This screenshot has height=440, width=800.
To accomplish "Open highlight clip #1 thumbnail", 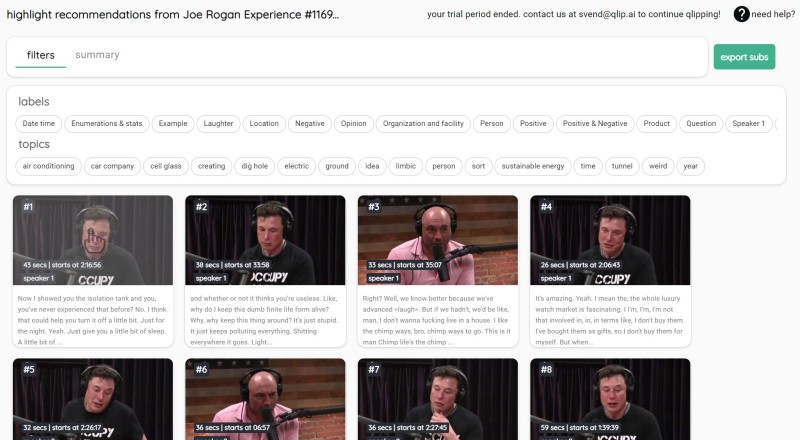I will click(x=93, y=240).
